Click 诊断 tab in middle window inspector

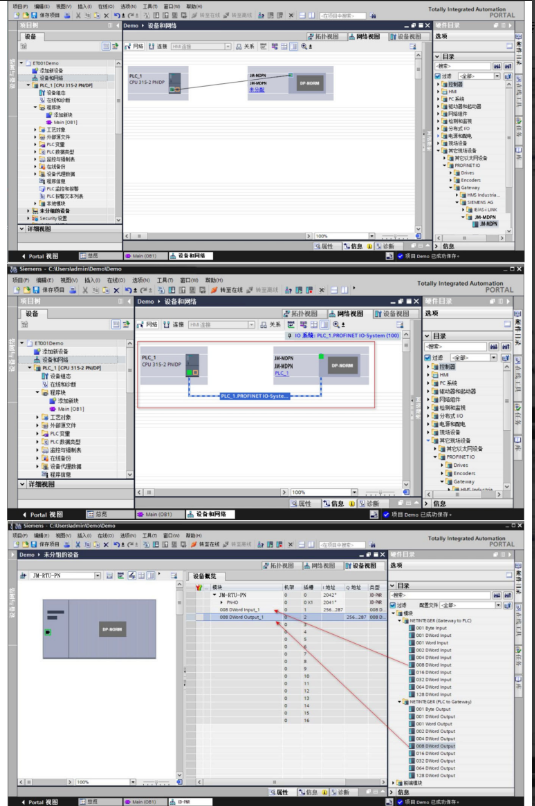369,503
